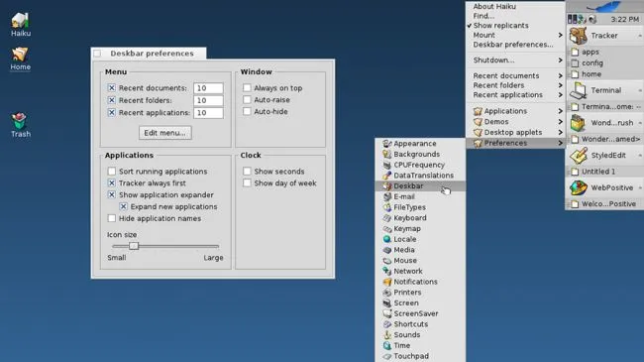Viewport: 644px width, 362px height.
Task: Open E-mail preferences icon
Action: pos(386,196)
